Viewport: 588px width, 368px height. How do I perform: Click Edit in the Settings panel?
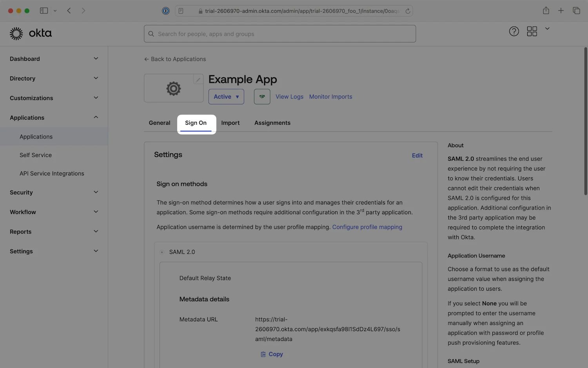tap(417, 156)
